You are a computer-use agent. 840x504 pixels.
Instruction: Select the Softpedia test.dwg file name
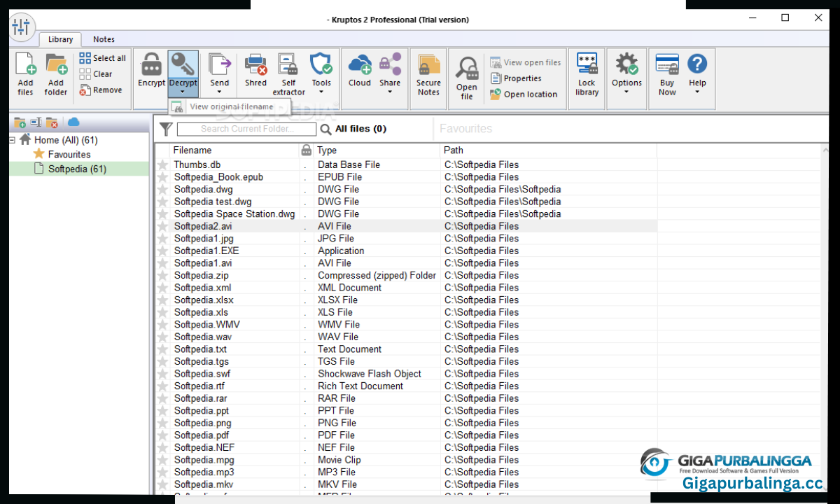pos(213,202)
